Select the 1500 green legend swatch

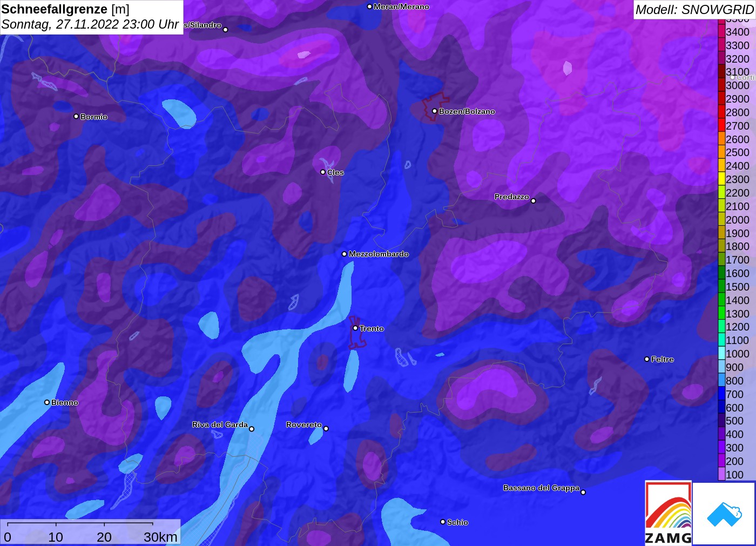coord(721,286)
